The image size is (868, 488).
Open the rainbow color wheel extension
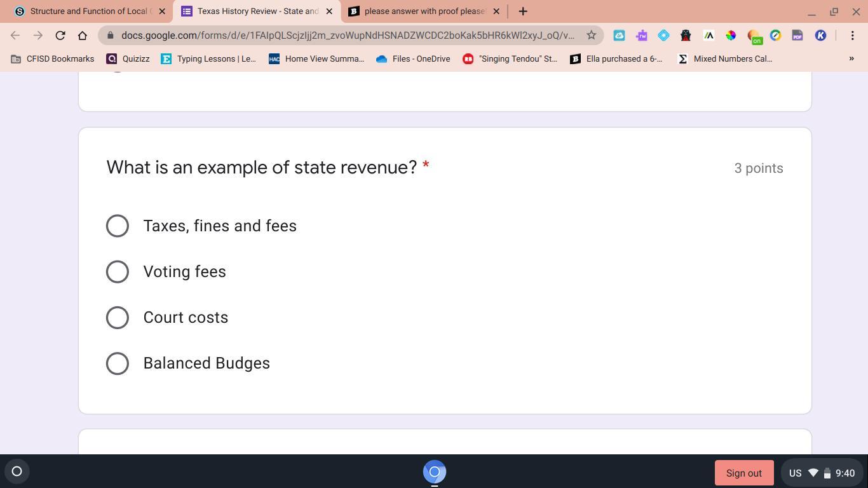point(731,36)
